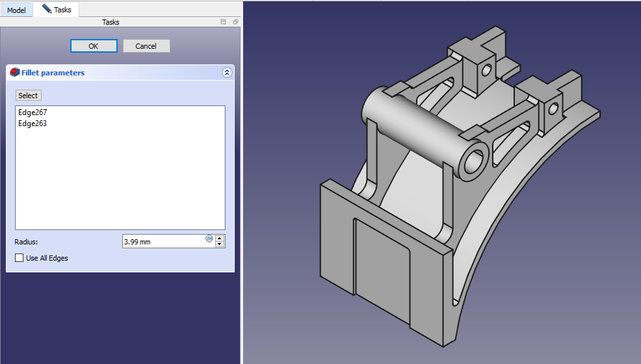Click the Fillet parameters red-blue icon
641x364 pixels.
(15, 73)
